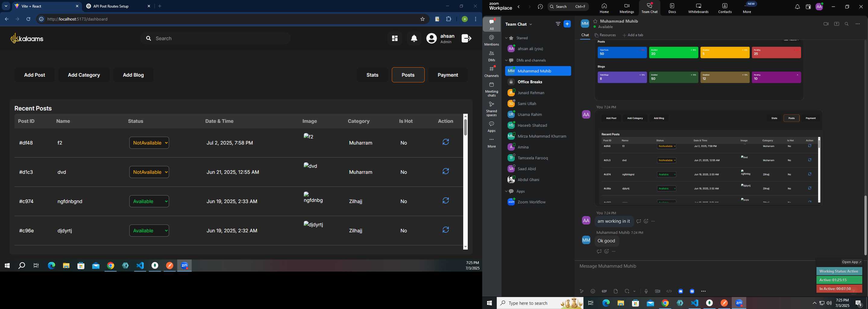Click shared Recent Posts screenshot in chat
The image size is (868, 309).
(x=709, y=158)
